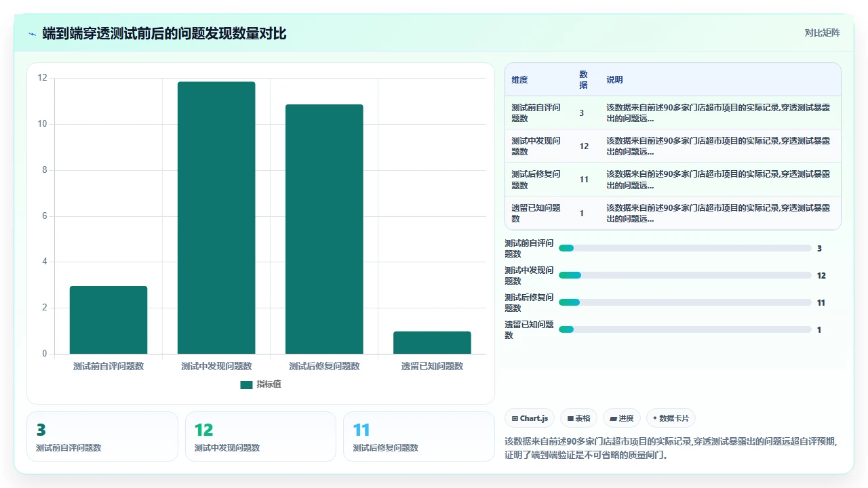
Task: Click the value 12 in the table
Action: coord(584,146)
